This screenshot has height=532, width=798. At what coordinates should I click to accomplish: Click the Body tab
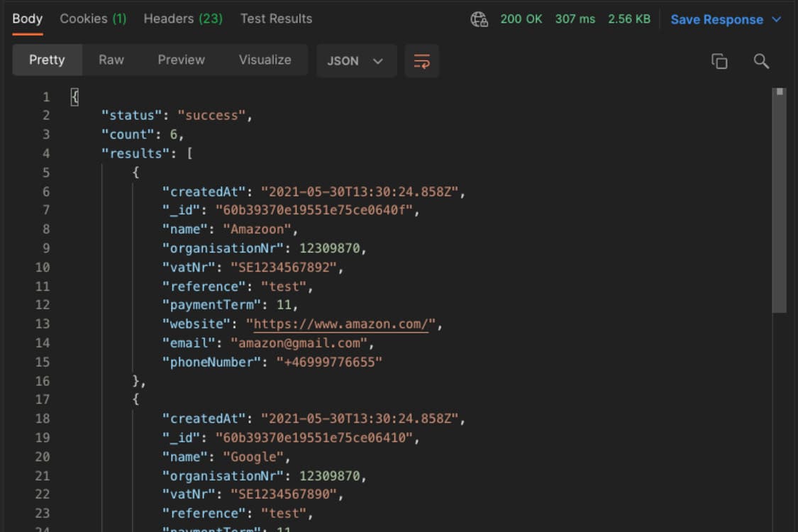click(x=26, y=19)
